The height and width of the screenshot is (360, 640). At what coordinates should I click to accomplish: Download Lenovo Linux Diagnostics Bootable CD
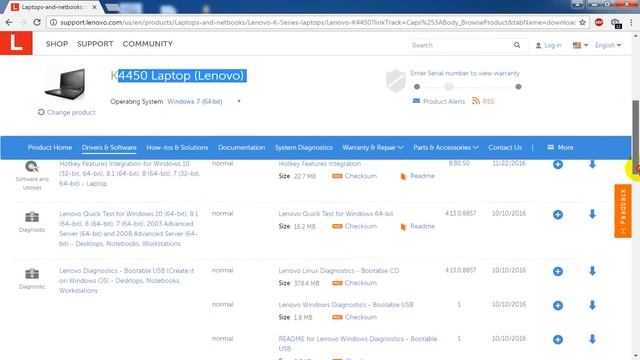tap(592, 271)
